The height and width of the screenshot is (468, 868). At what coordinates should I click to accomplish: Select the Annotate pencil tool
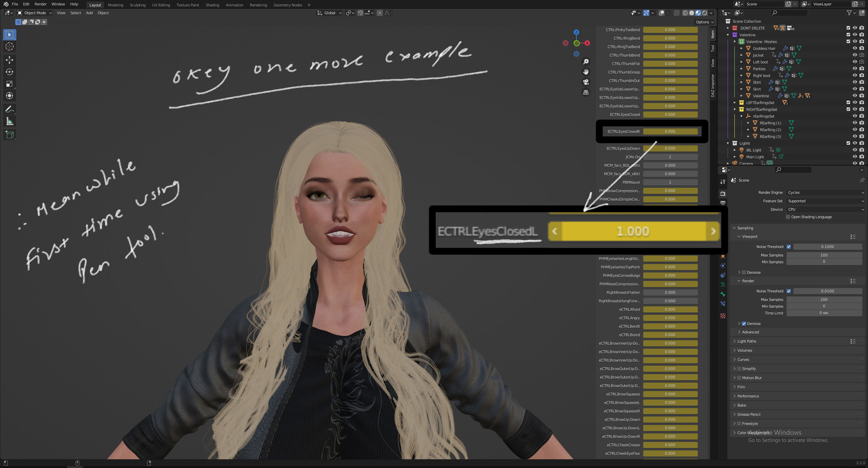[9, 109]
